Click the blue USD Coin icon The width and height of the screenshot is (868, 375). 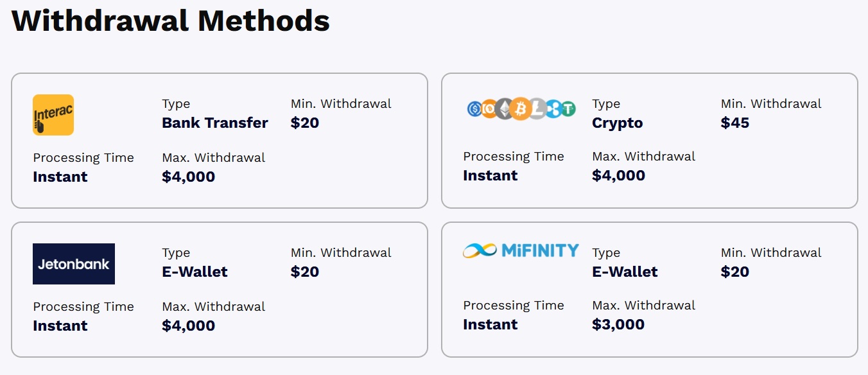click(474, 109)
